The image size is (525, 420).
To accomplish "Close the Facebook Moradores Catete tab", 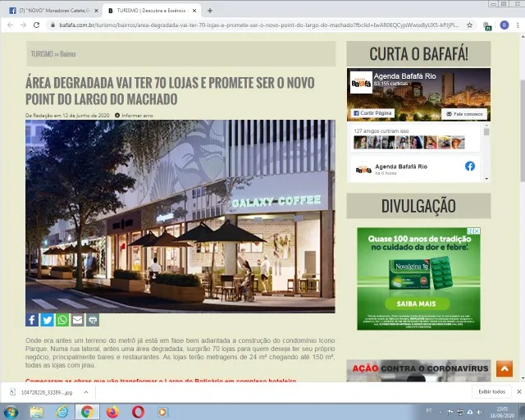I will tap(96, 11).
